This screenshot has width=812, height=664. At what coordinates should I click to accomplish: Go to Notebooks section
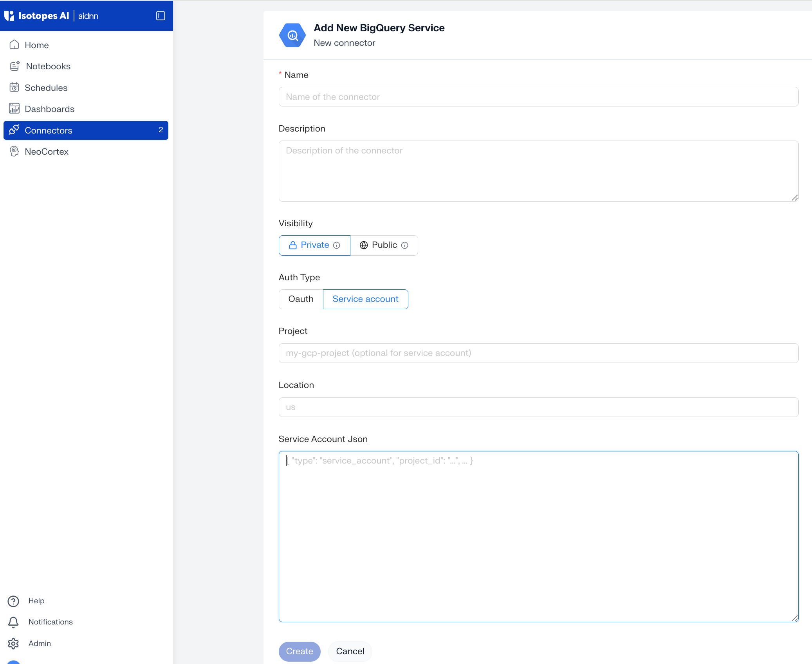(x=86, y=66)
